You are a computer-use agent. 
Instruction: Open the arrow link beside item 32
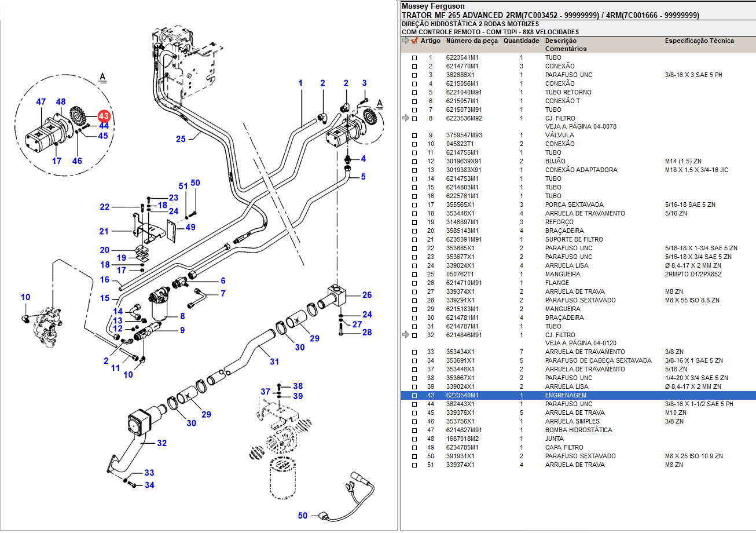click(405, 335)
